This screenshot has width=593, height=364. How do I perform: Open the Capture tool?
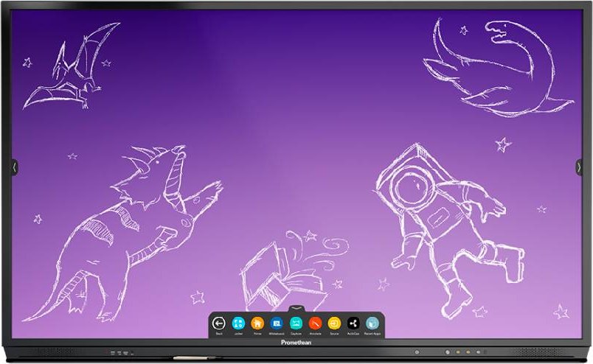[x=296, y=323]
